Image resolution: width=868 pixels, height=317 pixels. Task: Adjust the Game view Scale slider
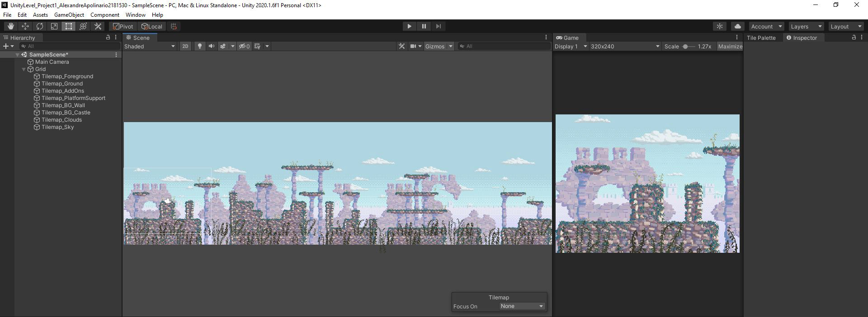[688, 47]
